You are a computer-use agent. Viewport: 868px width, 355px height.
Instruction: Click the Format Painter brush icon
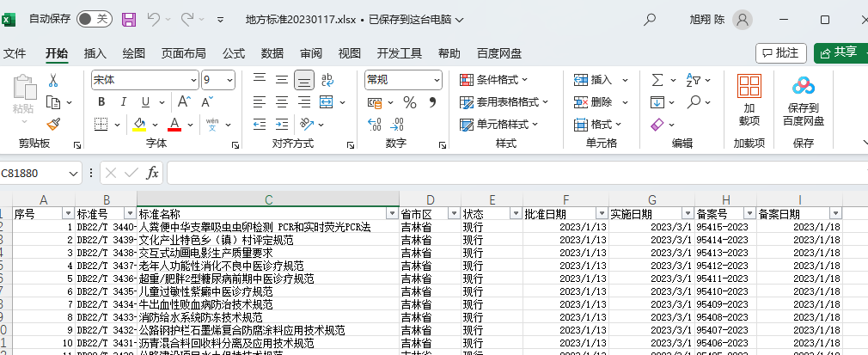(53, 124)
